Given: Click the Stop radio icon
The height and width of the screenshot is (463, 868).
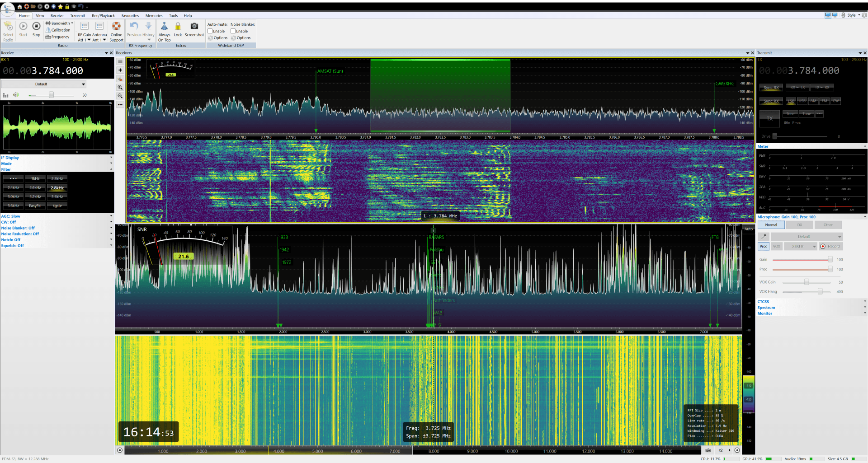Looking at the screenshot, I should pos(36,27).
